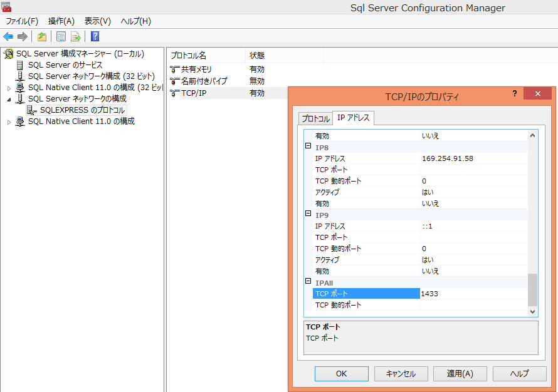
Task: Select the highlighted IPAll TCP ポート label
Action: (366, 294)
